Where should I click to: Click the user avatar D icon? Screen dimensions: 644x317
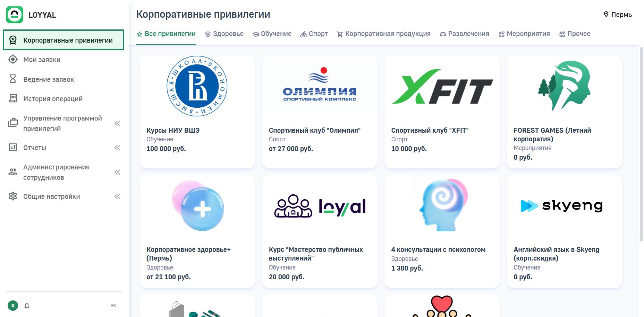point(13,306)
